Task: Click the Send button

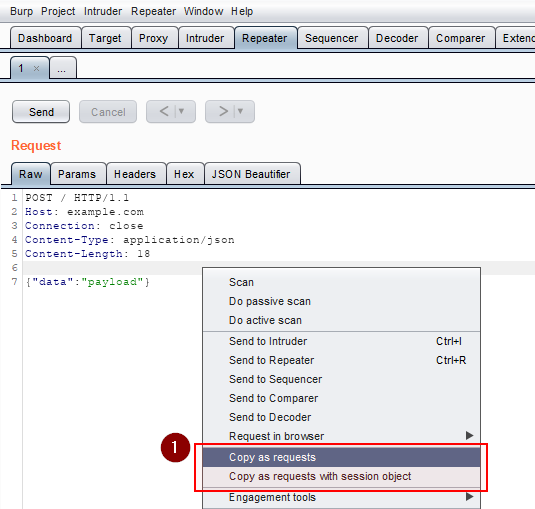Action: [x=41, y=112]
